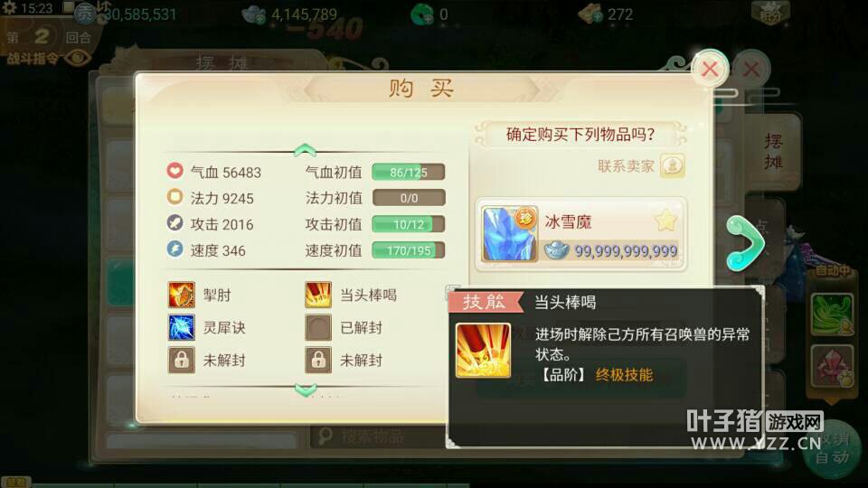Toggle the favorite star on 冰雪魔
Image resolution: width=868 pixels, height=488 pixels.
[x=665, y=221]
